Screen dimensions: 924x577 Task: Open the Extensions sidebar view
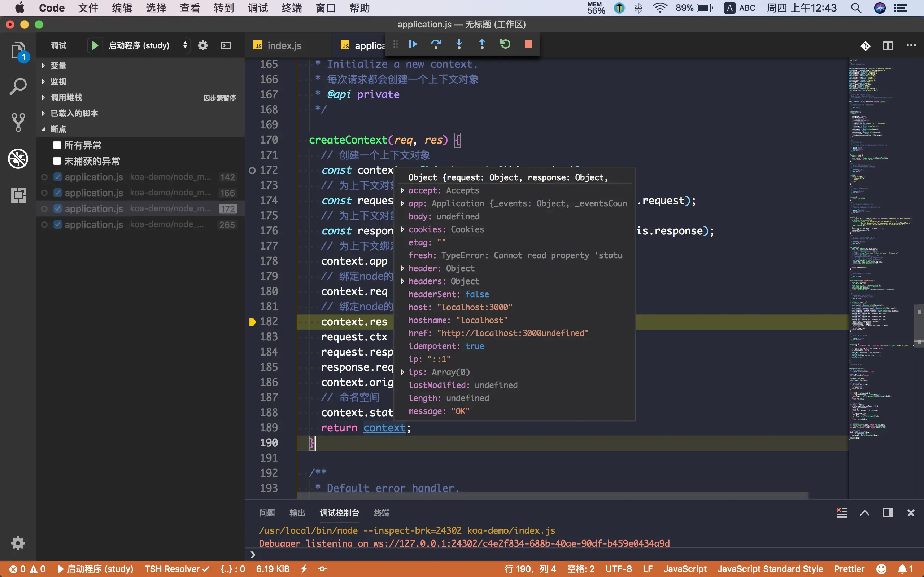(18, 195)
